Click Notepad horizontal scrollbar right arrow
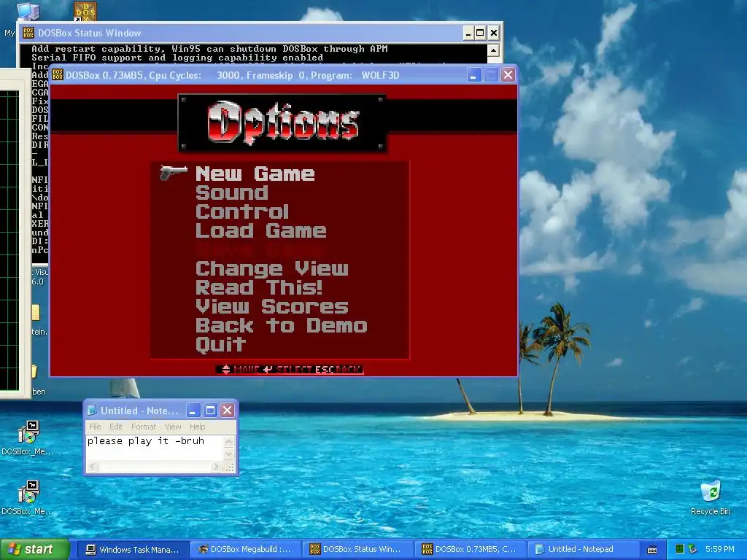The width and height of the screenshot is (747, 560). [216, 467]
